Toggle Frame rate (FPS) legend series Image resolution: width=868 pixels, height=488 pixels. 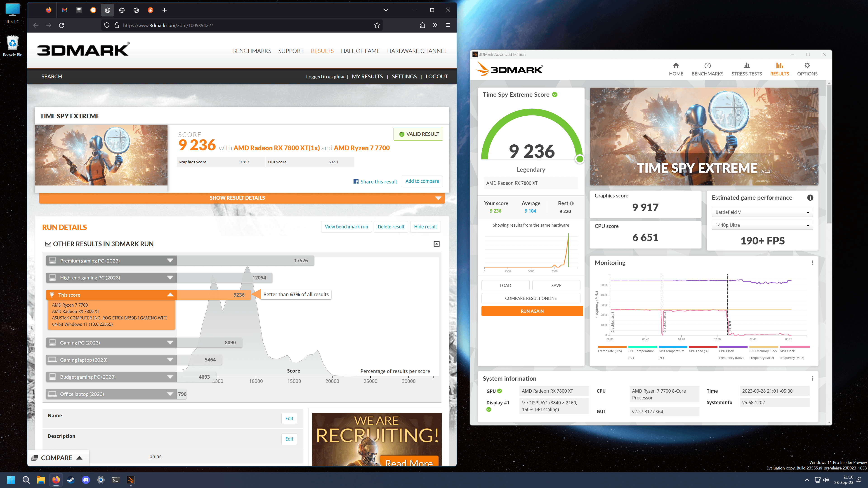[612, 350]
